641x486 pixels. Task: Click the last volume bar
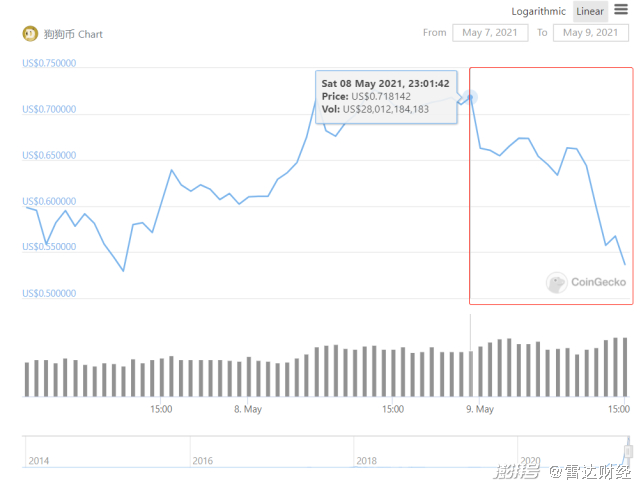tap(625, 366)
